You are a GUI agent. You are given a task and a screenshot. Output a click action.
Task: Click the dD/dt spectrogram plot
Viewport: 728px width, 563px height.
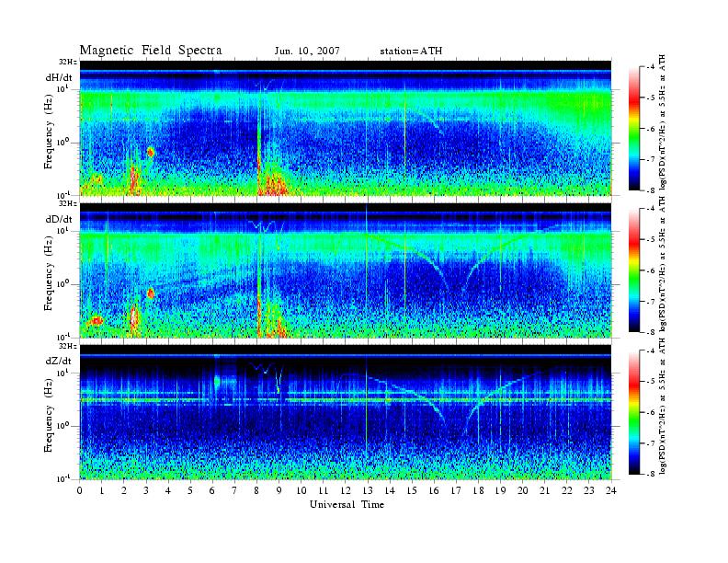click(x=346, y=270)
